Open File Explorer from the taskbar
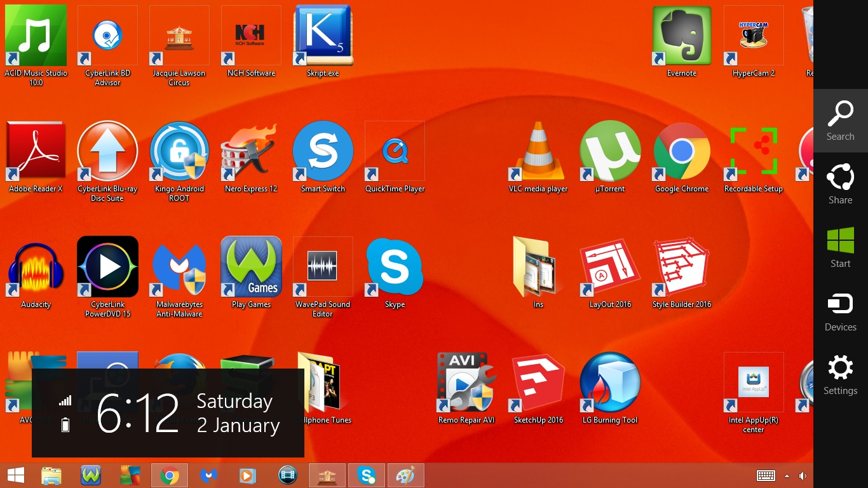The height and width of the screenshot is (488, 868). (x=51, y=475)
